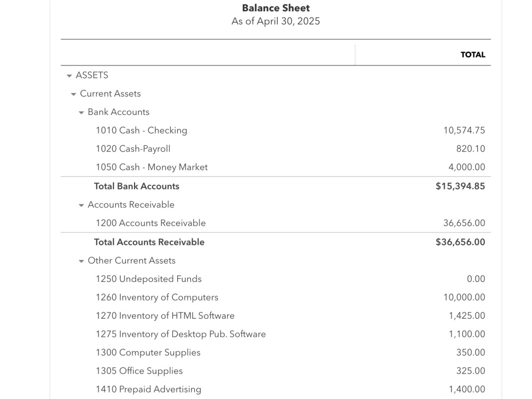The height and width of the screenshot is (399, 532).
Task: Click 1260 Inventory of Computers amount 10,000.00
Action: 464,297
